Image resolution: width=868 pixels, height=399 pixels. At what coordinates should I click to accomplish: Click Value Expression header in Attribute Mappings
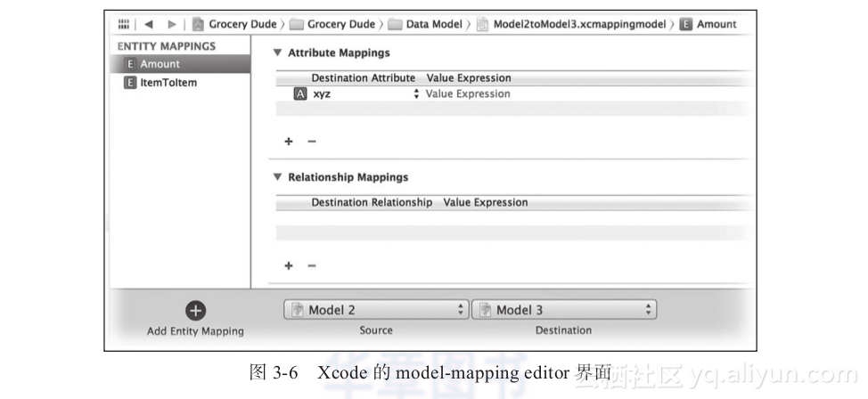click(469, 78)
